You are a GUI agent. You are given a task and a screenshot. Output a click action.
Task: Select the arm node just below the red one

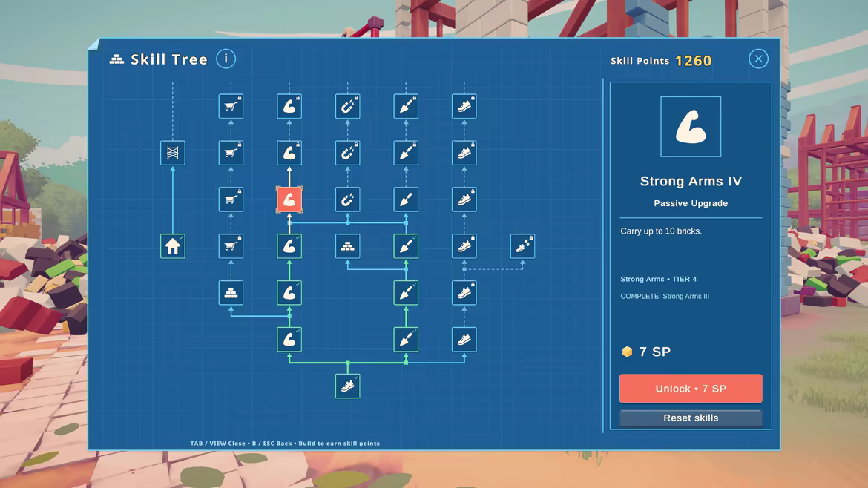pos(289,246)
